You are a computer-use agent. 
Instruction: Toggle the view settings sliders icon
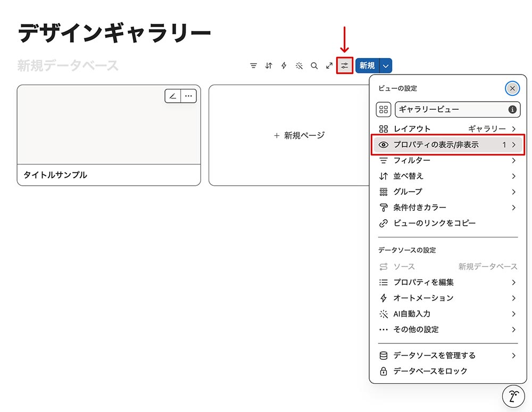click(345, 65)
